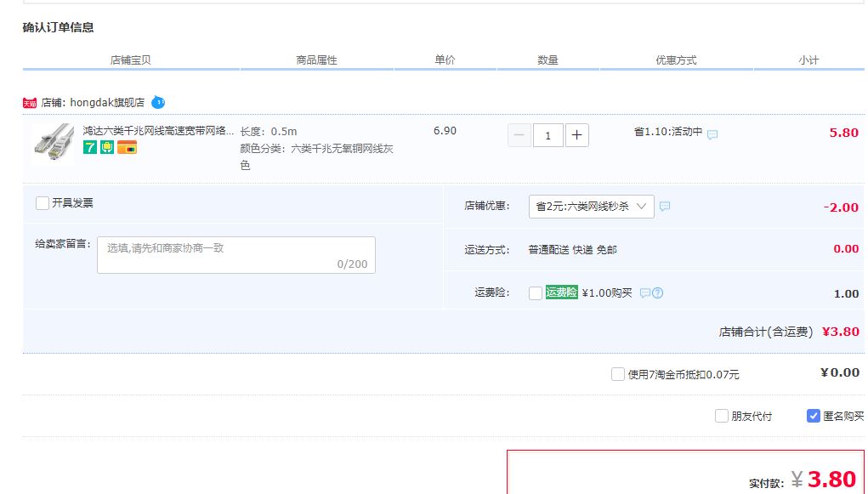Check 使用7淘金币抵扣0.07元 checkbox
This screenshot has height=494, width=868.
618,374
